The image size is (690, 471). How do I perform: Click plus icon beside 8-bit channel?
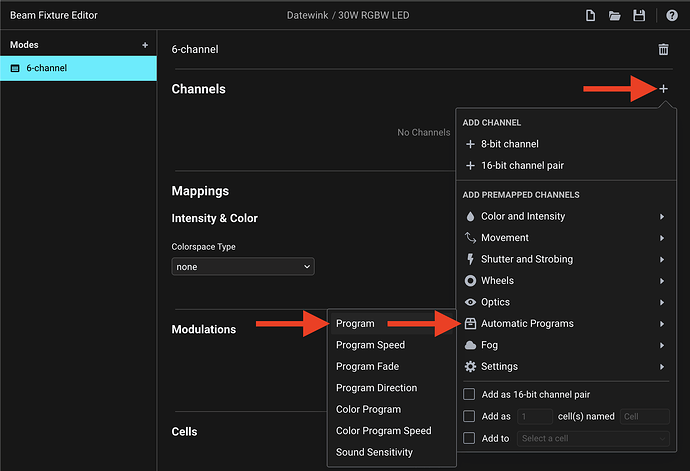pos(470,144)
